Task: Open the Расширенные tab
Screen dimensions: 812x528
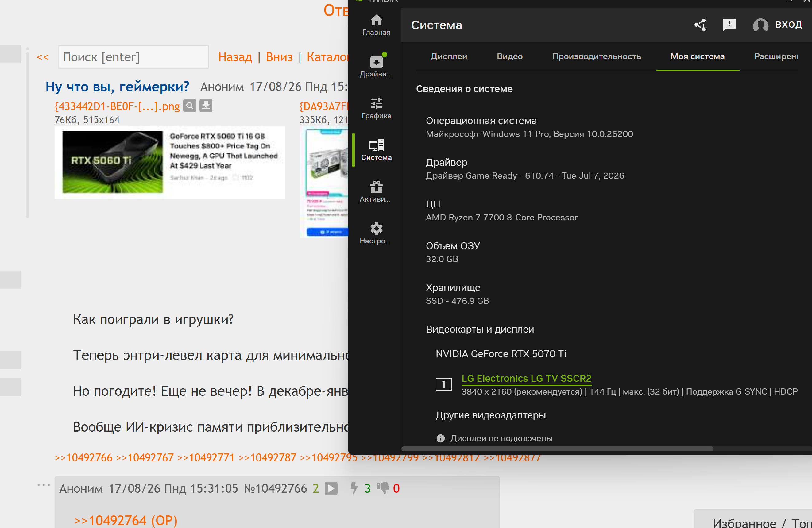Action: (776, 56)
